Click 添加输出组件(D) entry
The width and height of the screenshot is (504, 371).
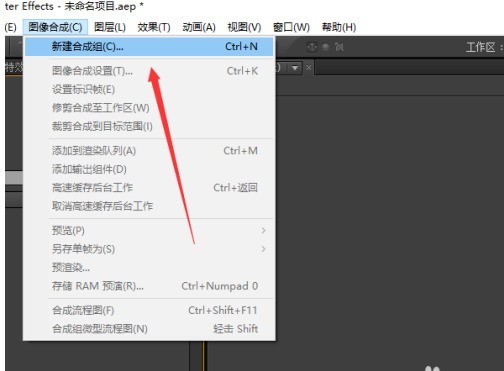149,169
